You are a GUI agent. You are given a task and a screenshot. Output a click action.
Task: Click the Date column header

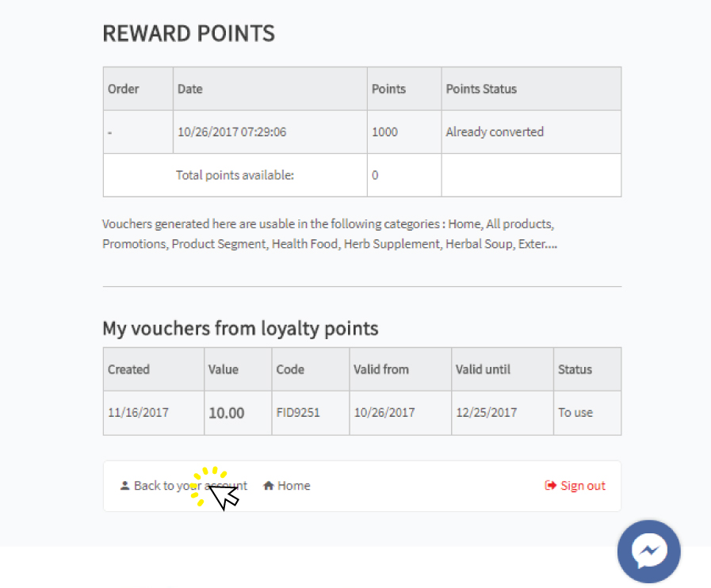point(269,89)
